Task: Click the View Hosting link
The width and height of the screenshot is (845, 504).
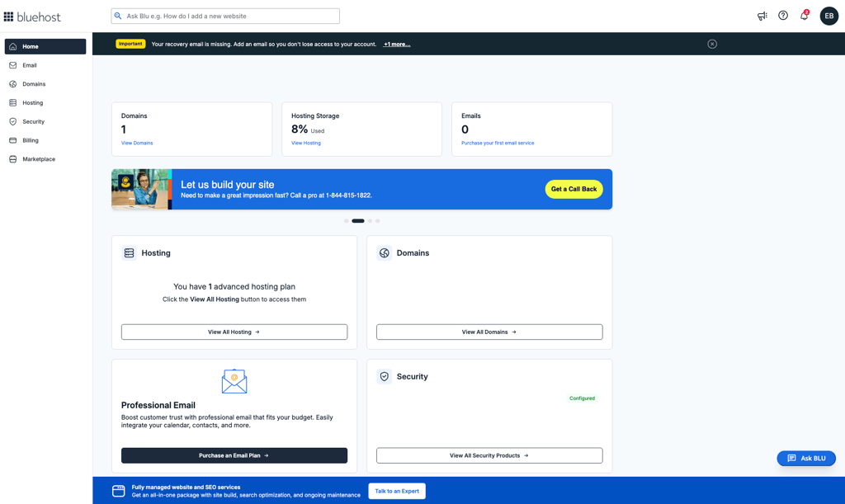Action: point(306,144)
